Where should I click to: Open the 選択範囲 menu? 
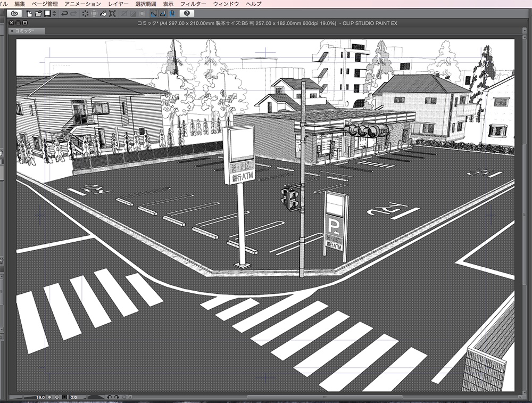[146, 4]
